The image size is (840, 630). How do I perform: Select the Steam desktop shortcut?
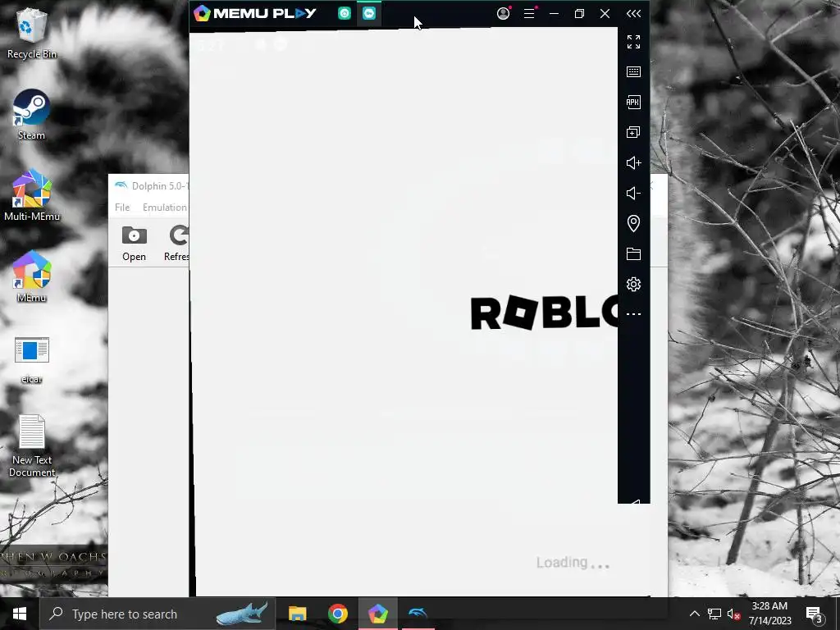32,115
